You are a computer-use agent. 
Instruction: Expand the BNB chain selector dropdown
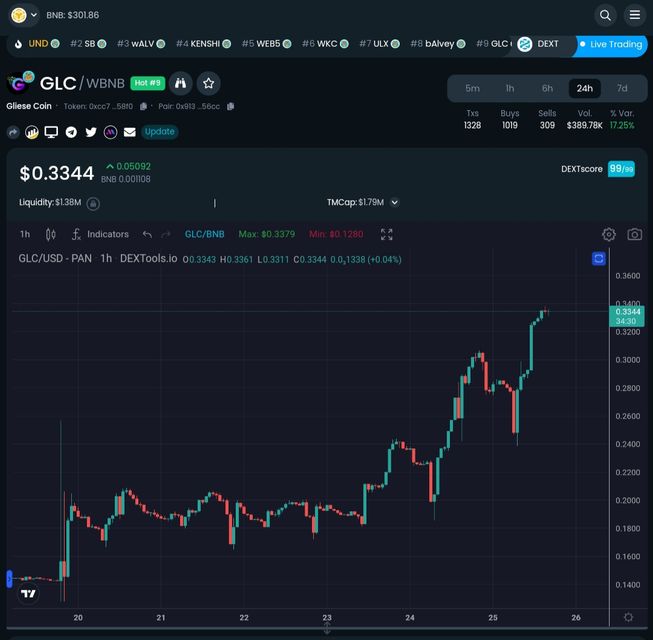(24, 15)
